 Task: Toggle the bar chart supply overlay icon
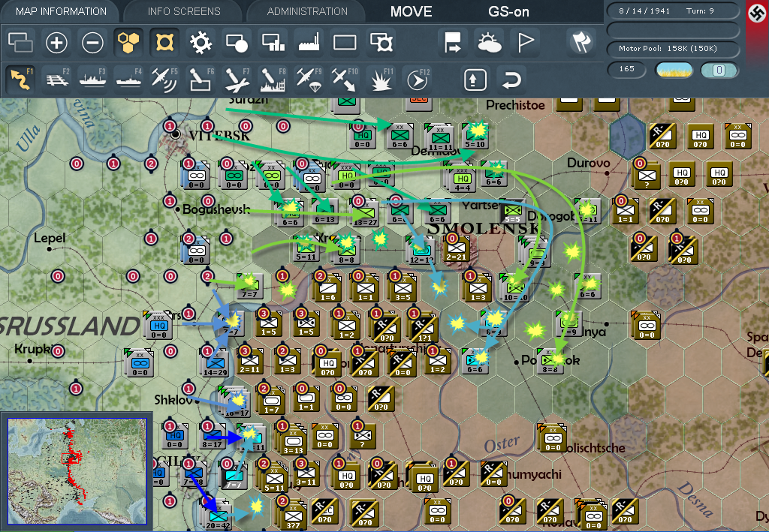coord(273,43)
